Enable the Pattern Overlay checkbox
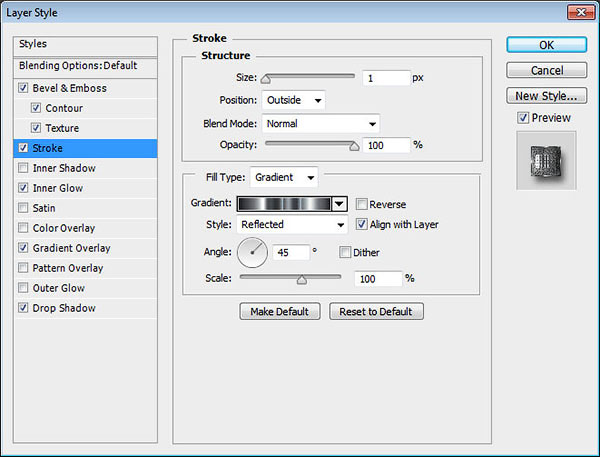This screenshot has height=457, width=600. (23, 268)
